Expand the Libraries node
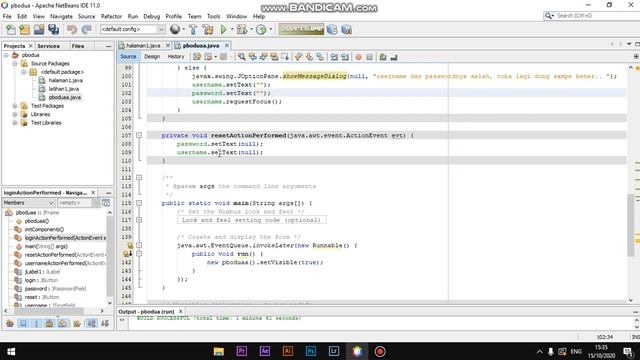 point(15,114)
